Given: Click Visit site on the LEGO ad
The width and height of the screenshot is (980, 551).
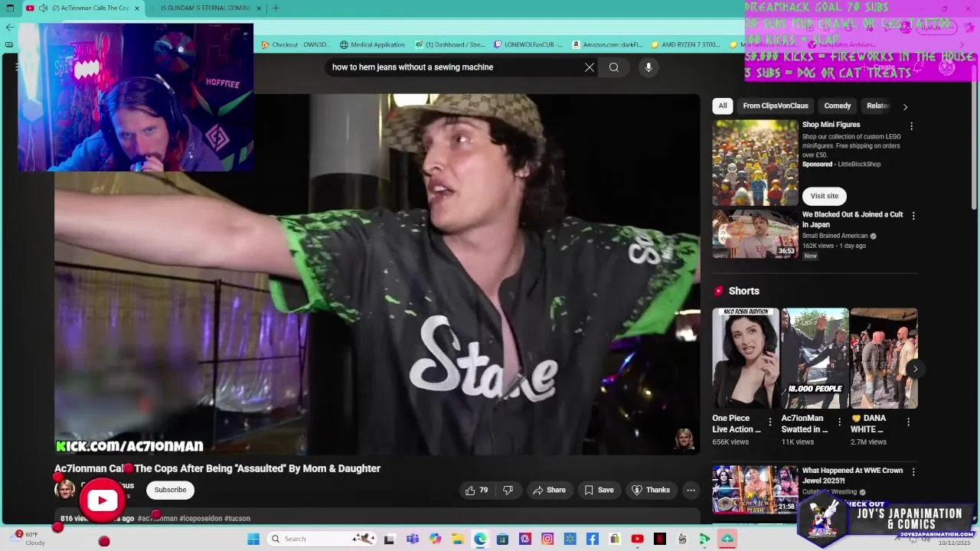Looking at the screenshot, I should 825,196.
